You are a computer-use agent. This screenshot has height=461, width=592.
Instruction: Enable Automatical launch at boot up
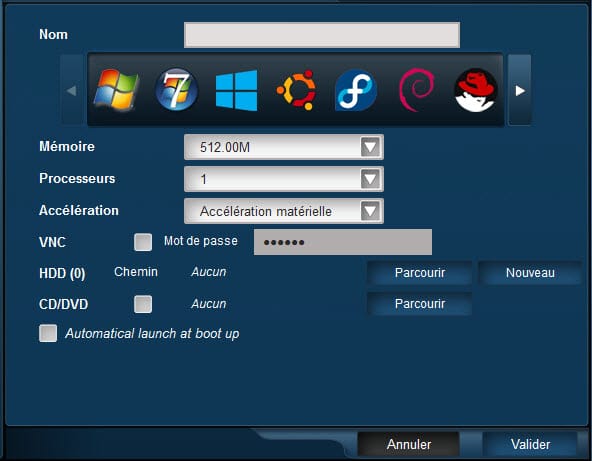(48, 333)
